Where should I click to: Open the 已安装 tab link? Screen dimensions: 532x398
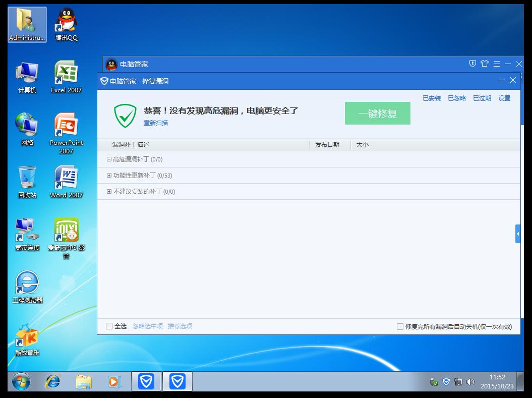point(432,98)
